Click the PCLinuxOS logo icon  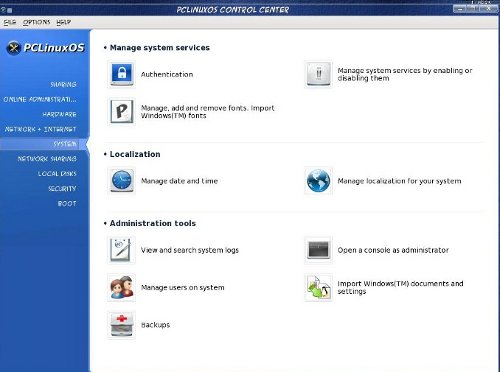(14, 48)
